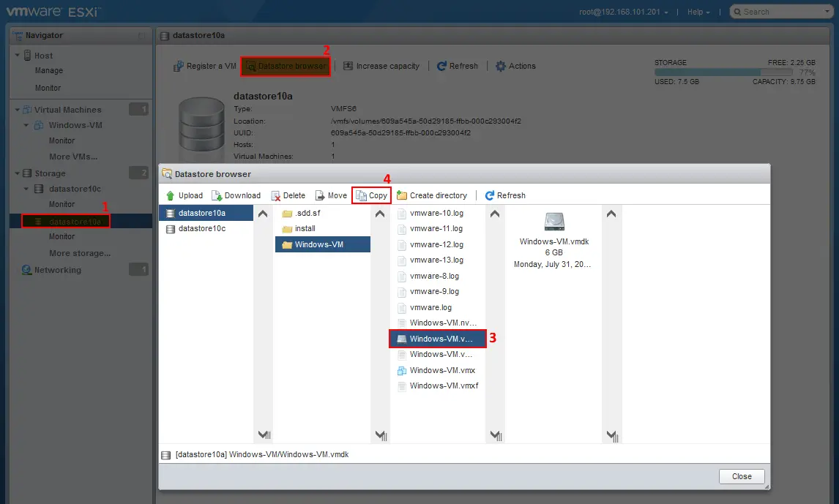Select datastore10a in the browser's datastore list

(x=206, y=213)
